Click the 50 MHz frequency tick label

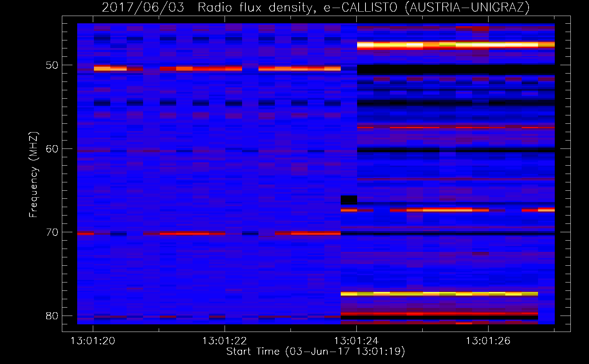(x=52, y=66)
